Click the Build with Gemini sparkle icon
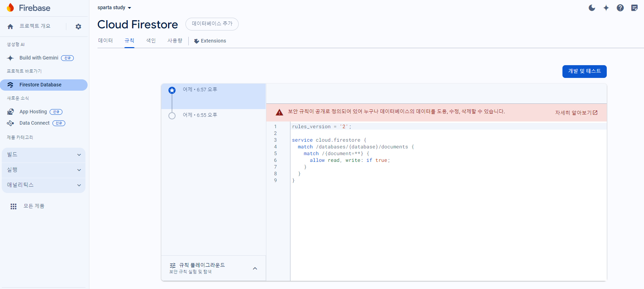The width and height of the screenshot is (644, 289). point(10,58)
